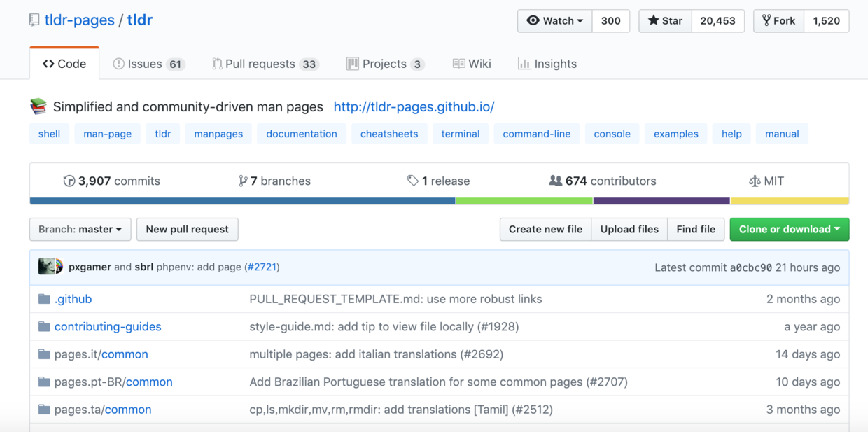Image resolution: width=868 pixels, height=432 pixels.
Task: Click the Fork button
Action: pos(779,20)
